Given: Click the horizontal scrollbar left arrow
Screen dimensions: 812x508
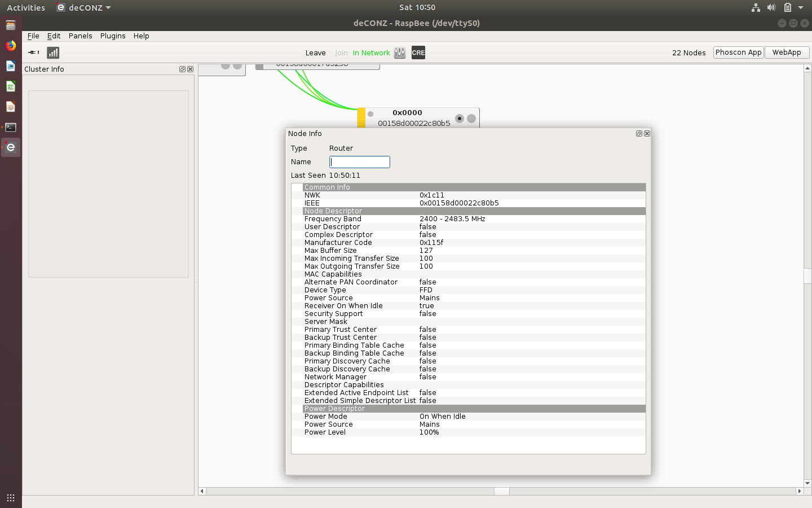Looking at the screenshot, I should pyautogui.click(x=202, y=491).
